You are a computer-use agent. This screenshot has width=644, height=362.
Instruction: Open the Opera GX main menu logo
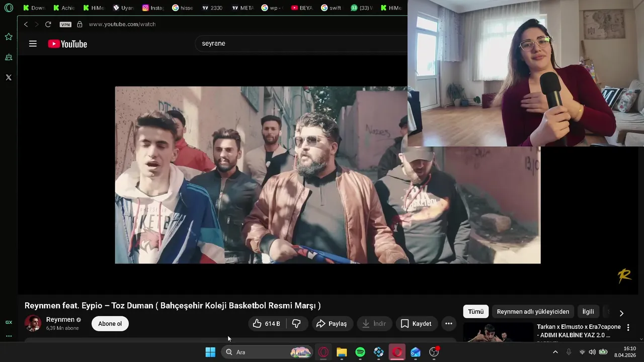(9, 8)
